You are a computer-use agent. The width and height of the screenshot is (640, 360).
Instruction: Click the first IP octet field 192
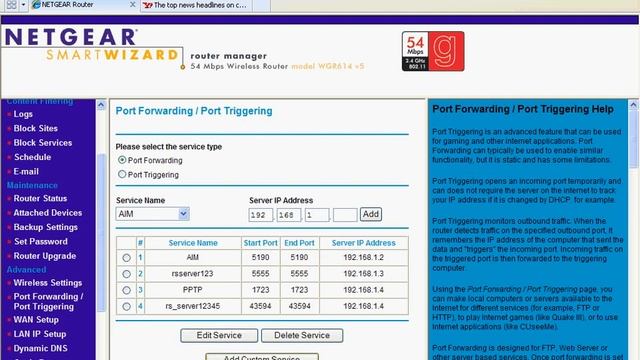[260, 215]
